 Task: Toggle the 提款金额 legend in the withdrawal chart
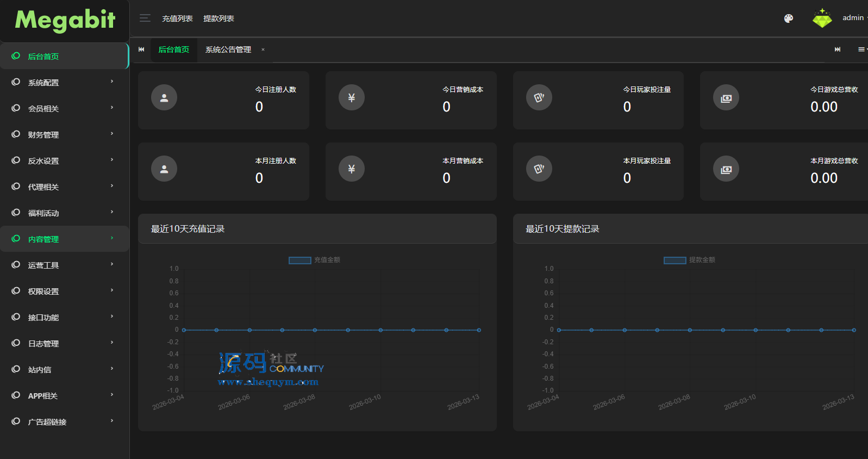pos(689,260)
